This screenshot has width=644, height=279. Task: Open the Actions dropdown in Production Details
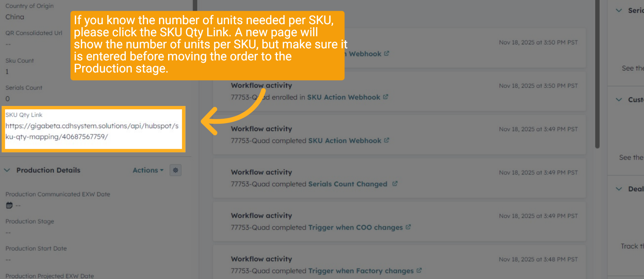(148, 170)
